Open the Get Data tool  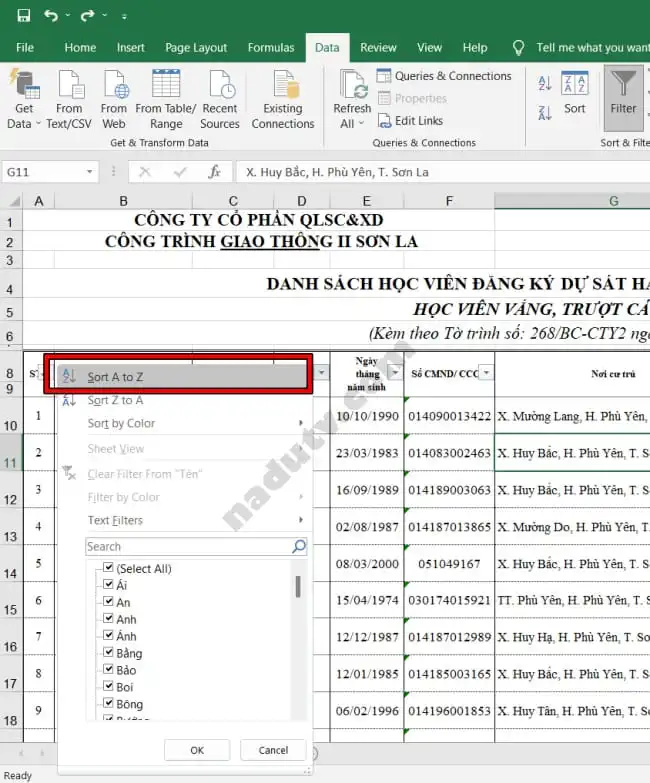pos(23,99)
